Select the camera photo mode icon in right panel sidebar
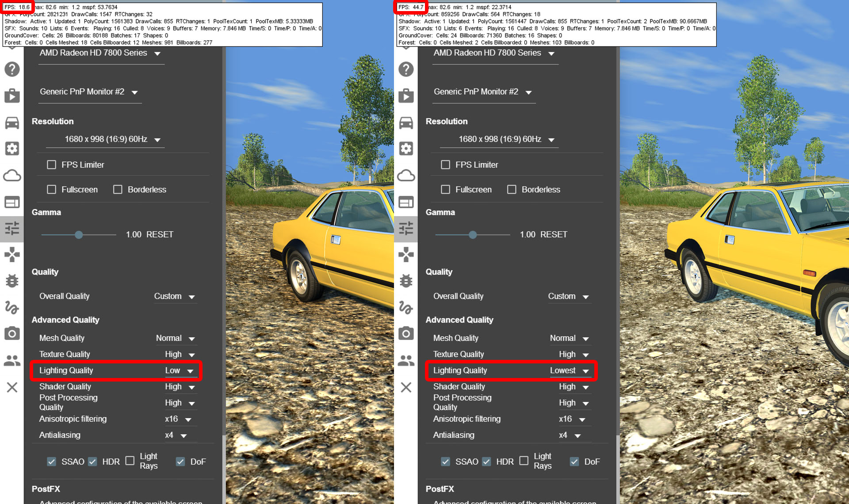The image size is (849, 504). click(x=406, y=333)
